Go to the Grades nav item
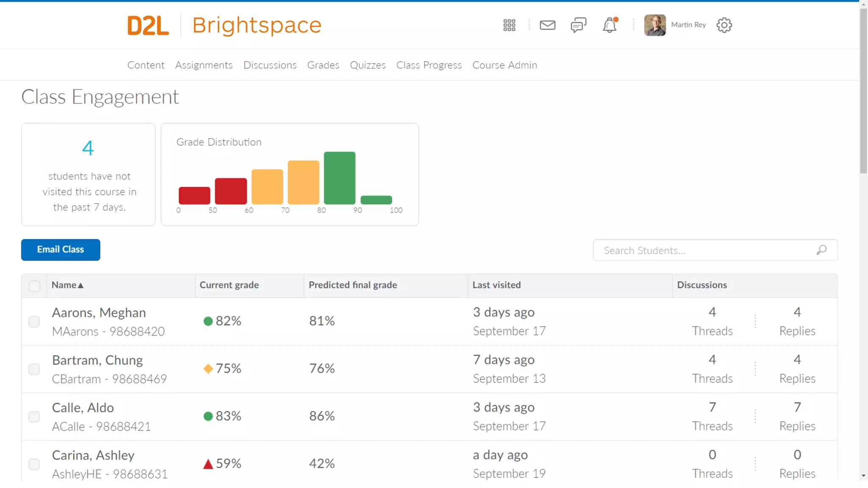The height and width of the screenshot is (488, 868). [x=323, y=65]
